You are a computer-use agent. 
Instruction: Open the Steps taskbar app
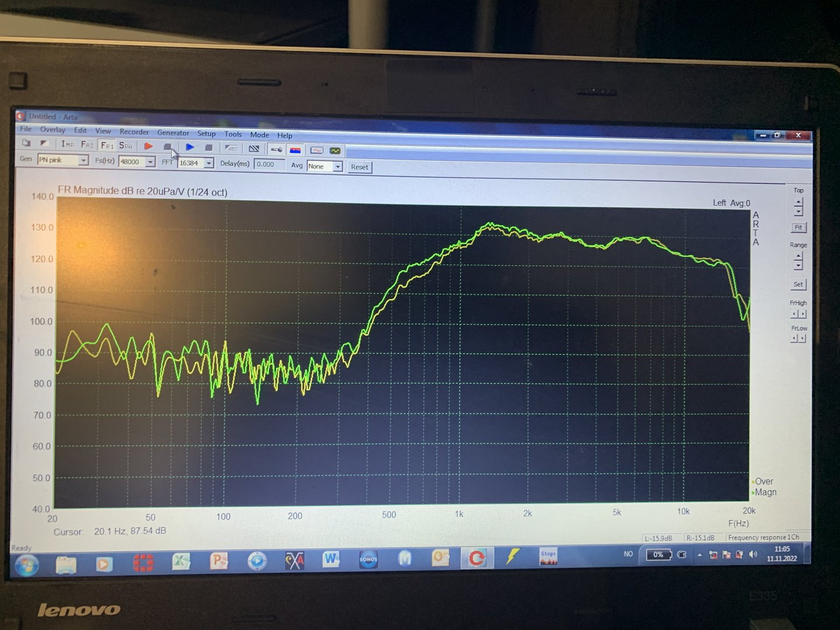[548, 557]
